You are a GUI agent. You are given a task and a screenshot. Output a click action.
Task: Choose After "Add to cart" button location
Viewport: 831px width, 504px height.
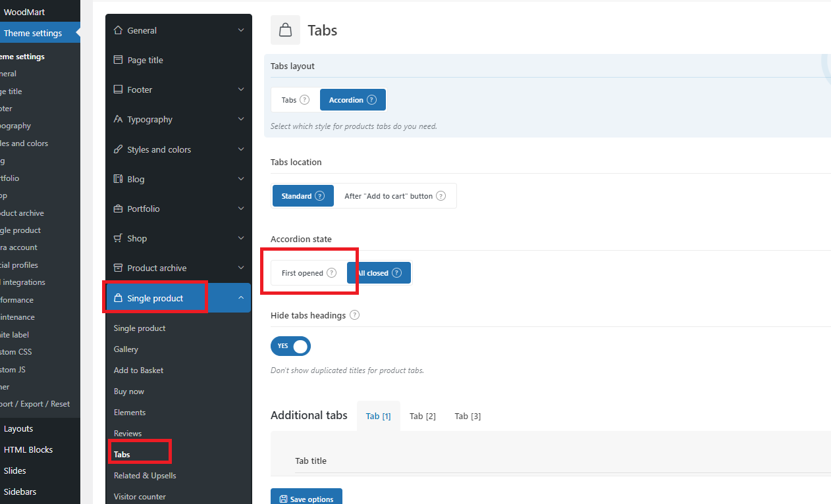click(395, 196)
